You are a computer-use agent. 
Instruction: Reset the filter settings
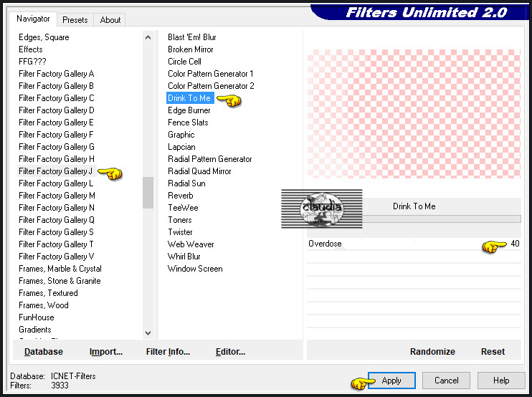tap(493, 352)
